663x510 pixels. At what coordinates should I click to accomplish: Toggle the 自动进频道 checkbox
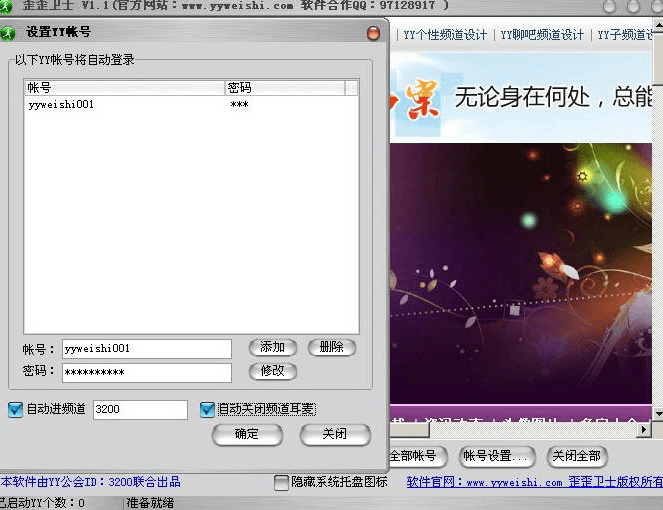tap(15, 409)
